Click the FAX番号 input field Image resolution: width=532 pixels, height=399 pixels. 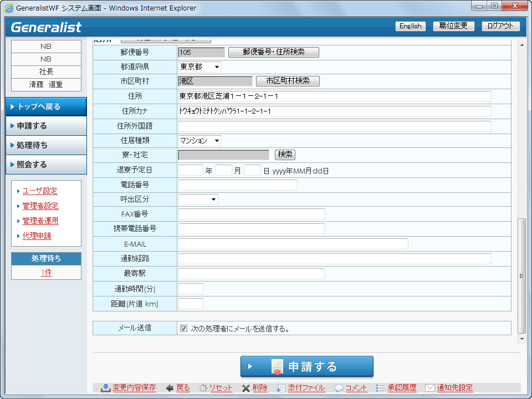pyautogui.click(x=252, y=214)
